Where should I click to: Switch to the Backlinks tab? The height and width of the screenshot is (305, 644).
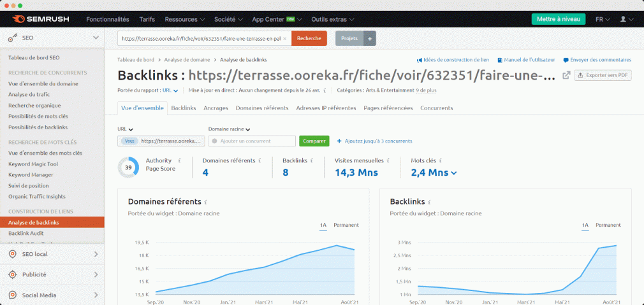pos(184,108)
